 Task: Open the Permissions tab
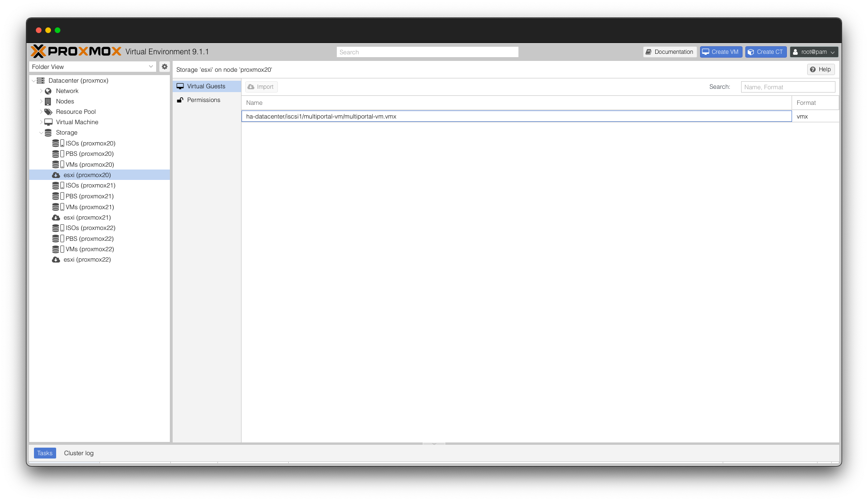203,100
